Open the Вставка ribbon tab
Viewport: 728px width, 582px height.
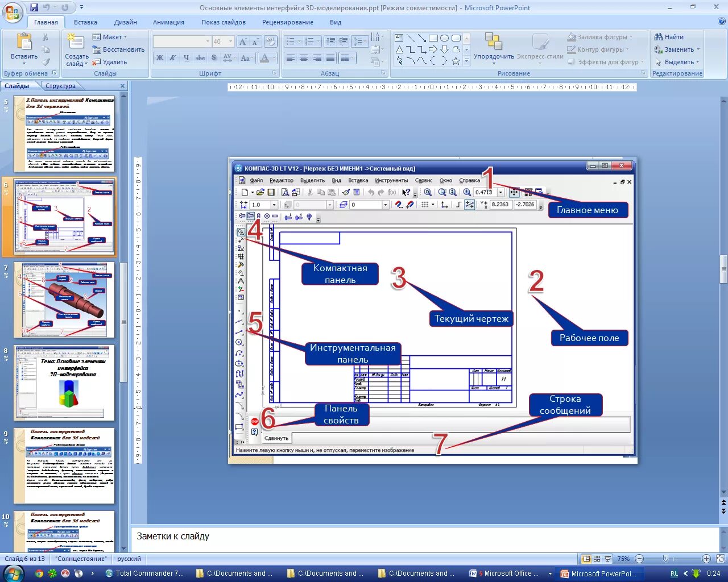(85, 22)
